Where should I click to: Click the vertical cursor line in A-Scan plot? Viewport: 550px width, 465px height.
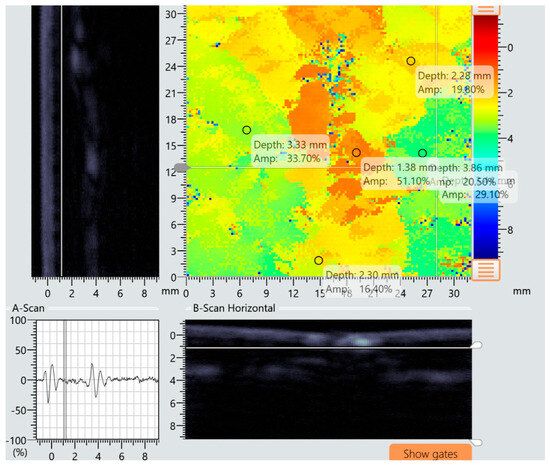[65, 380]
